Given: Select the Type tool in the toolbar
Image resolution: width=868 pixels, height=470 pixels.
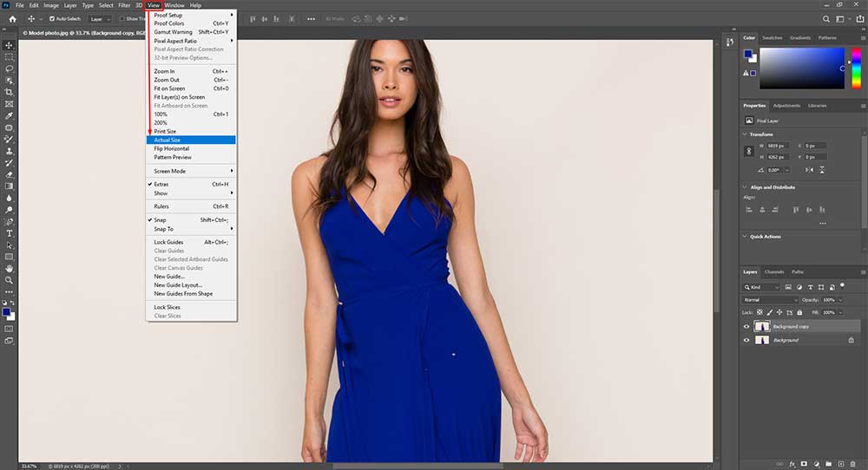Looking at the screenshot, I should pos(10,233).
